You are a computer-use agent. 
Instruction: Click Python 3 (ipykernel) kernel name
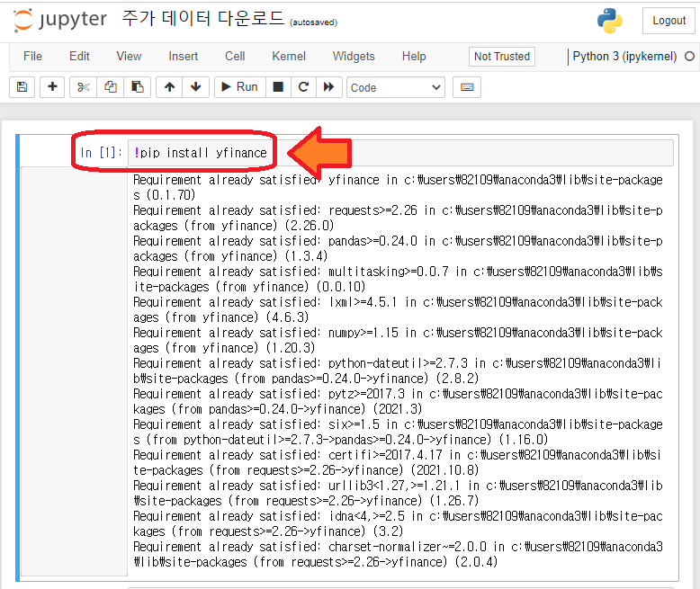[x=624, y=57]
